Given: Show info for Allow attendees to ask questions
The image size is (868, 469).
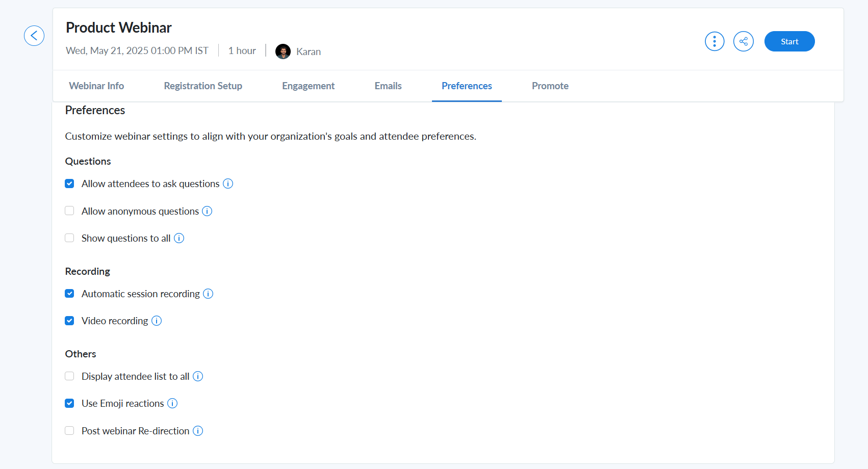Looking at the screenshot, I should coord(228,184).
